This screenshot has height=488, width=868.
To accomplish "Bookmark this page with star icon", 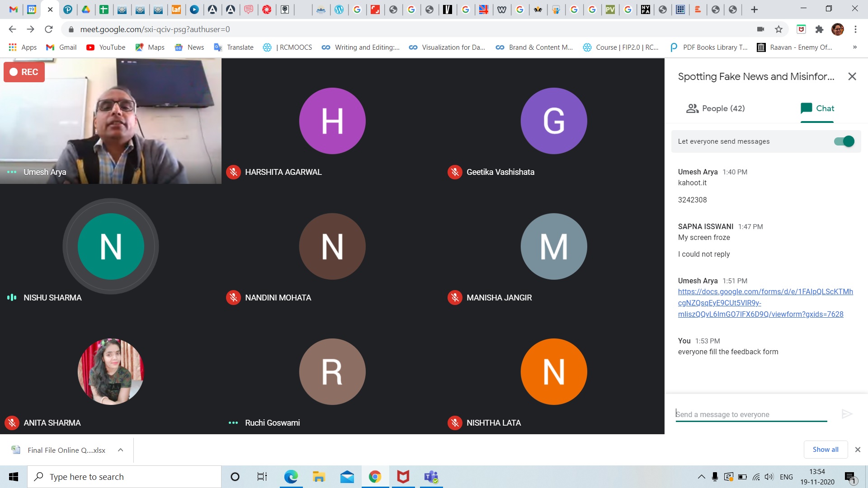I will pos(778,29).
